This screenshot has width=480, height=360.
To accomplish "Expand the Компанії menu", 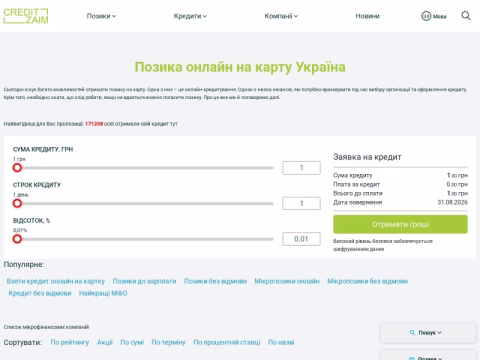I will 281,16.
